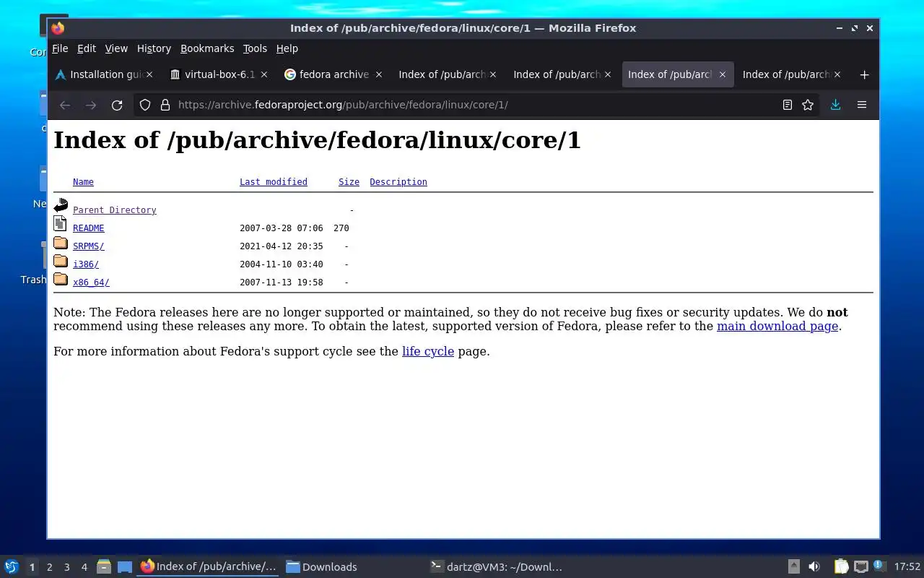Open the i386/ directory link
The width and height of the screenshot is (924, 578).
pos(86,264)
